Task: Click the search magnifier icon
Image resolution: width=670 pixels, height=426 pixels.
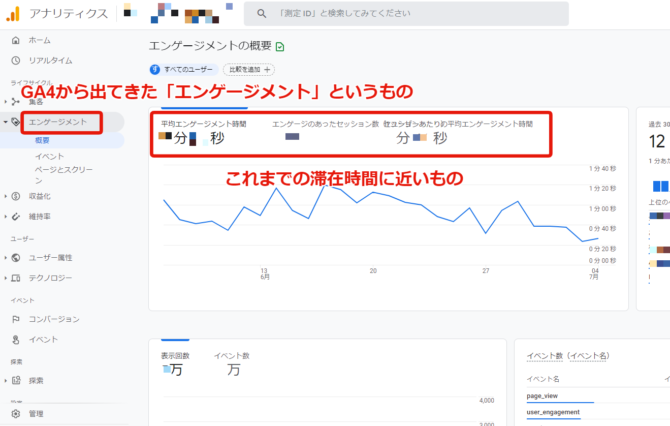Action: tap(262, 14)
